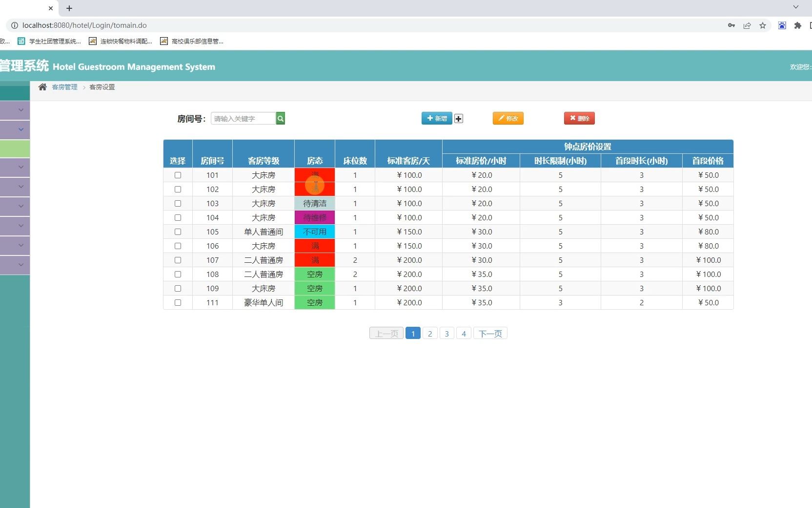
Task: Open the 高校俱乐部信息管 bookmark
Action: point(192,42)
